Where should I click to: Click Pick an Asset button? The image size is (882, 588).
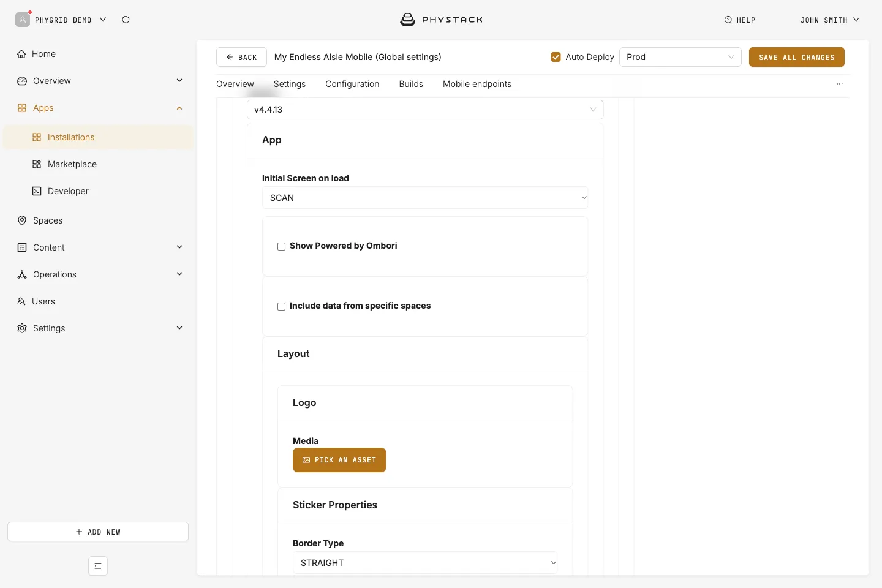tap(339, 460)
